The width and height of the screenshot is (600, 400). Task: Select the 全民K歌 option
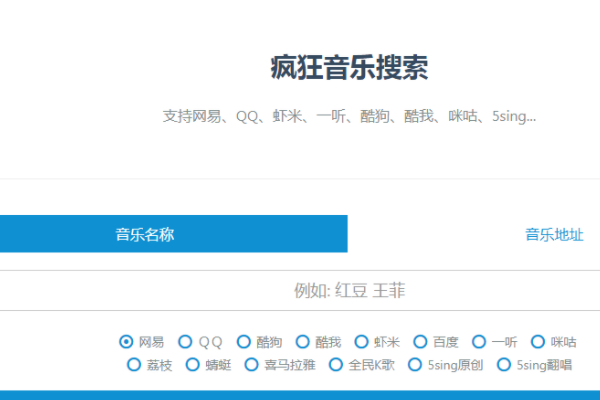[337, 365]
